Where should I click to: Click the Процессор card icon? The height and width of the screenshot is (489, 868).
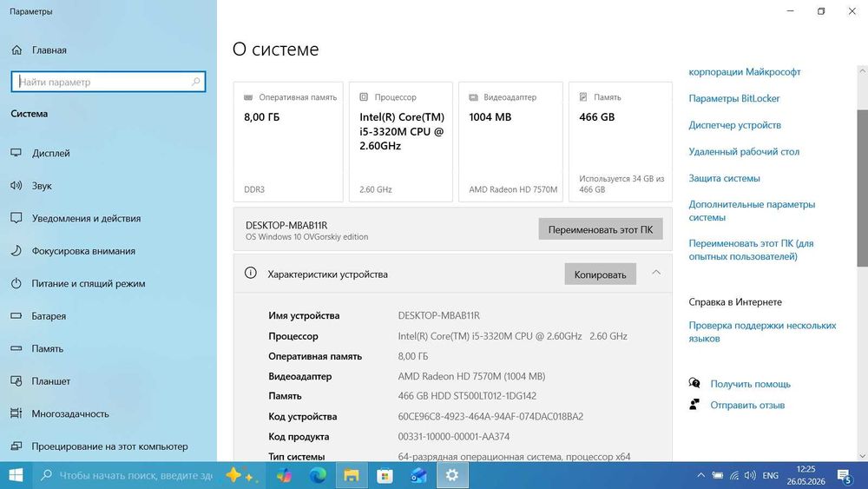(364, 97)
